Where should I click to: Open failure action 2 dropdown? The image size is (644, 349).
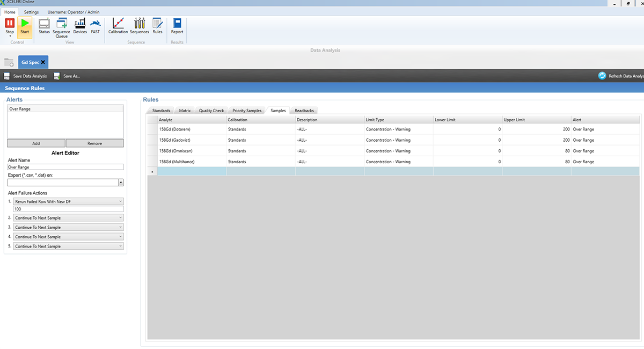(69, 218)
